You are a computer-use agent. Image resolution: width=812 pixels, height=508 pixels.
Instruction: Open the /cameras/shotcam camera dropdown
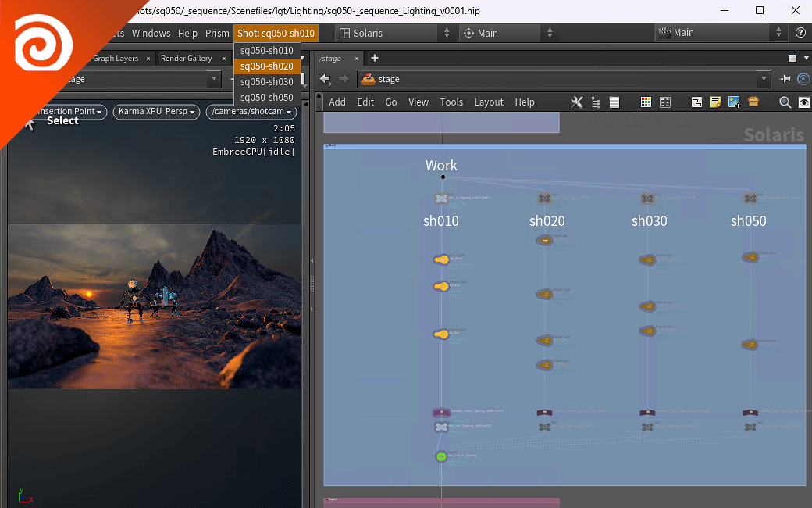tap(251, 112)
